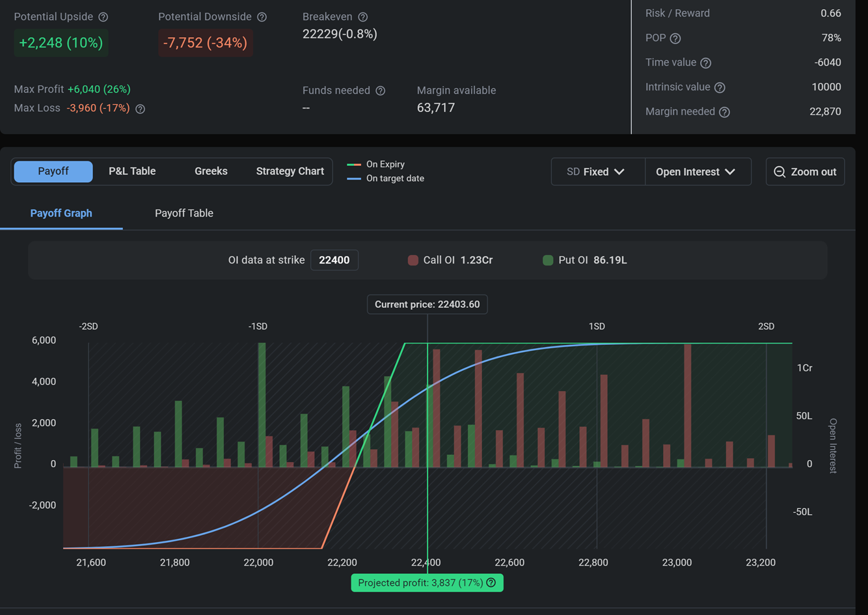Open the Greeks tab

[211, 171]
